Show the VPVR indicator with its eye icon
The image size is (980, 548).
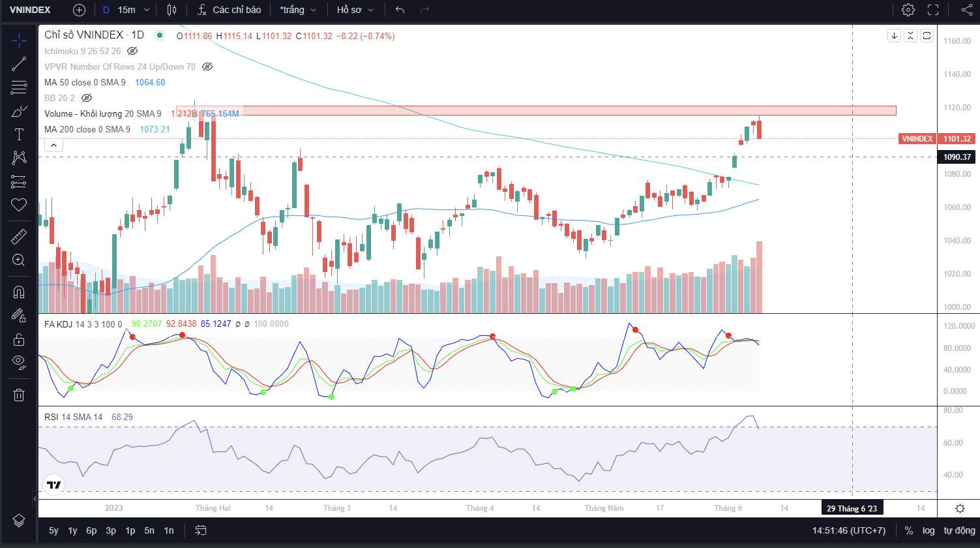pos(207,67)
